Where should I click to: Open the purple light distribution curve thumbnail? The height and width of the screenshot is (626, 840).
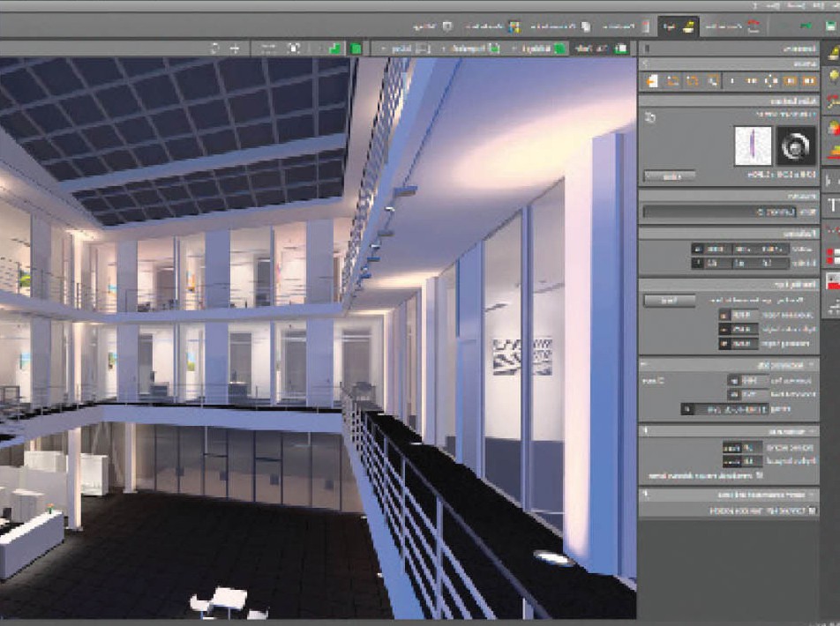tap(753, 145)
